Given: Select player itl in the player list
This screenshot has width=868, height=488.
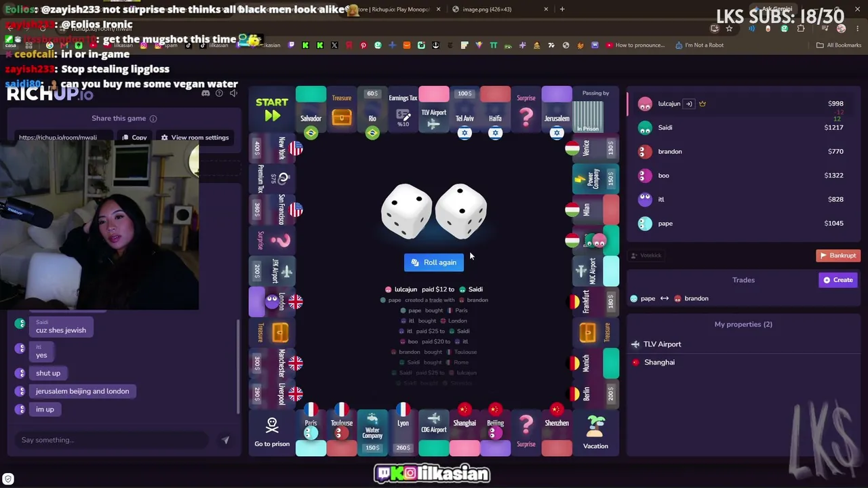Looking at the screenshot, I should coord(743,199).
